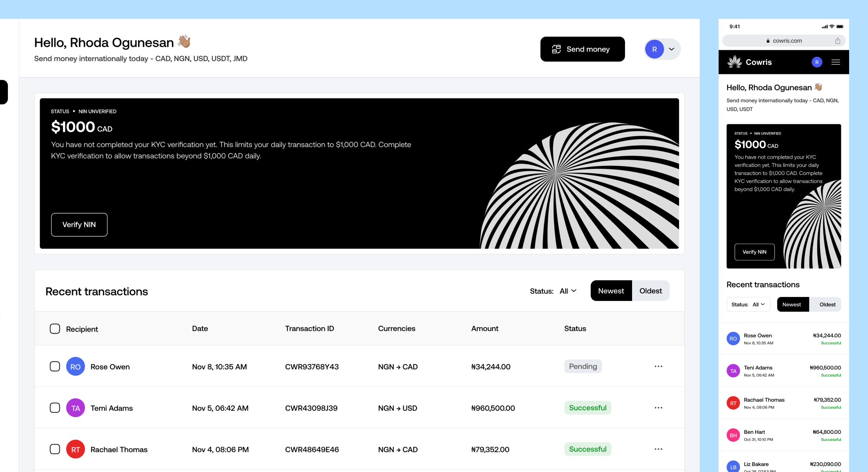The width and height of the screenshot is (868, 472).
Task: Open the three-dot menu for Rose Owen
Action: [x=658, y=367]
